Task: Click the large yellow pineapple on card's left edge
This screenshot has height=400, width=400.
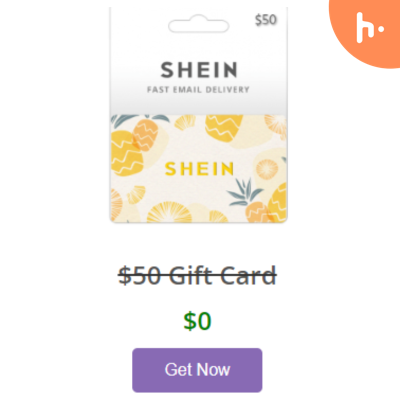Action: tap(125, 153)
